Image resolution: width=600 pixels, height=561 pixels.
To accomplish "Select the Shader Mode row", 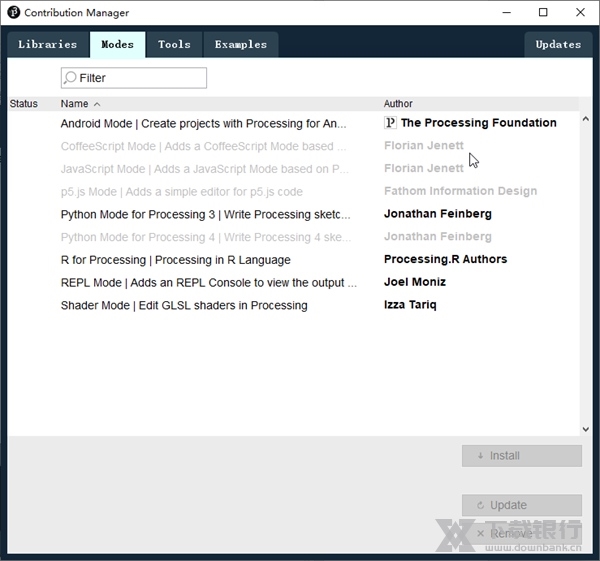I will [x=293, y=305].
